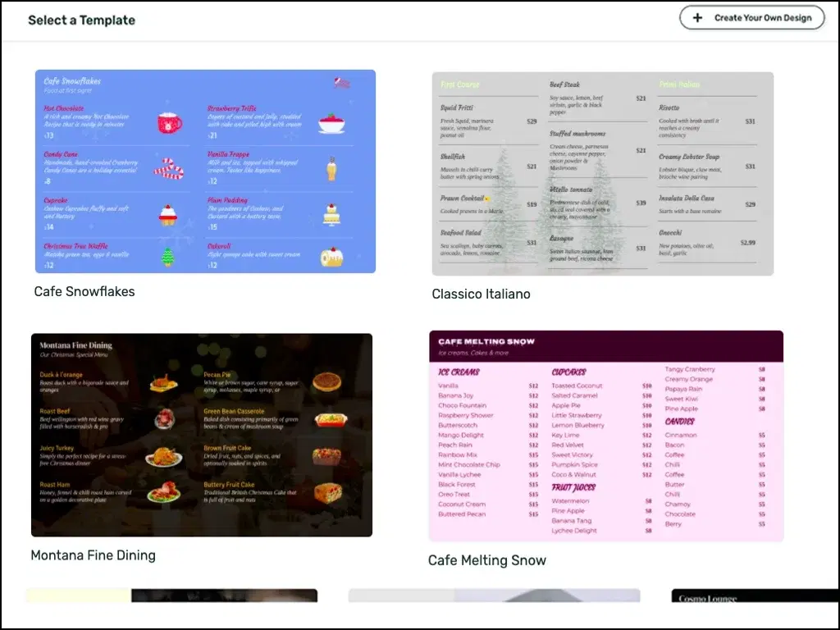Click the highlighted Prawn Cocktail marker in Classico Italiano

(487, 199)
